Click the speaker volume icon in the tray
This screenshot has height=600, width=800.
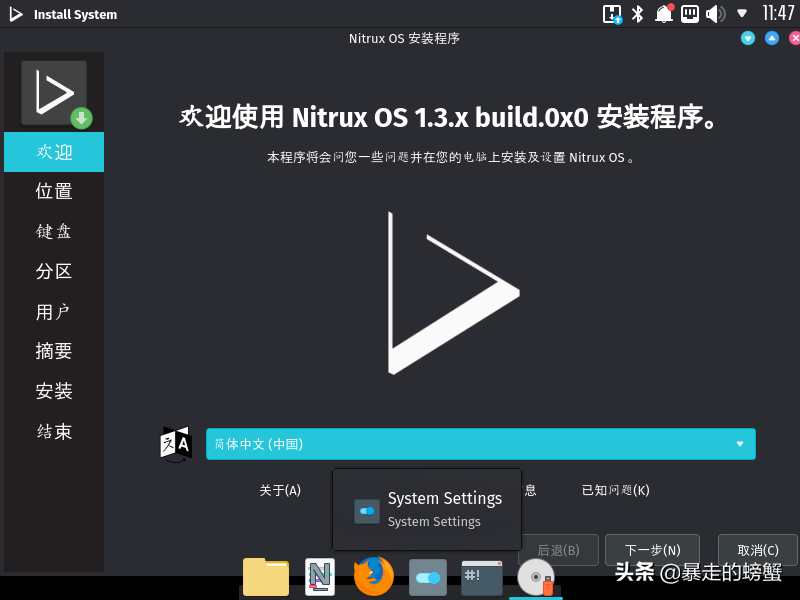pyautogui.click(x=714, y=14)
